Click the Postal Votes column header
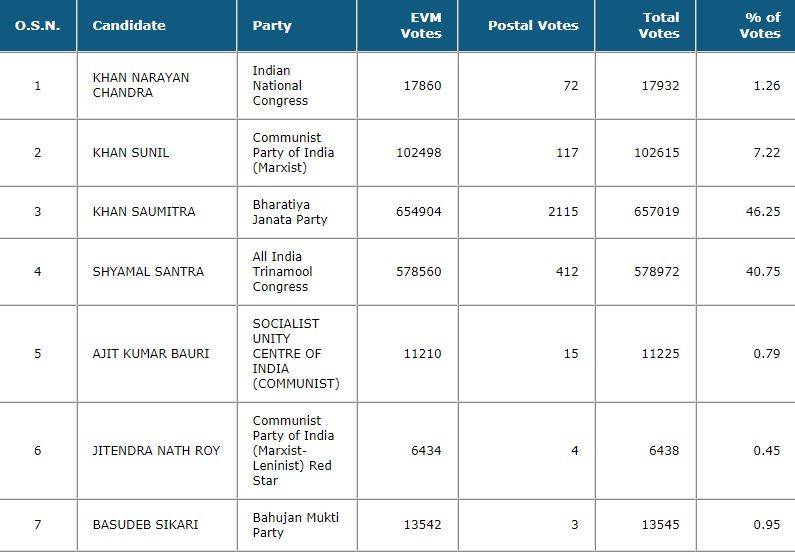Screen dimensions: 795x552 coord(533,25)
